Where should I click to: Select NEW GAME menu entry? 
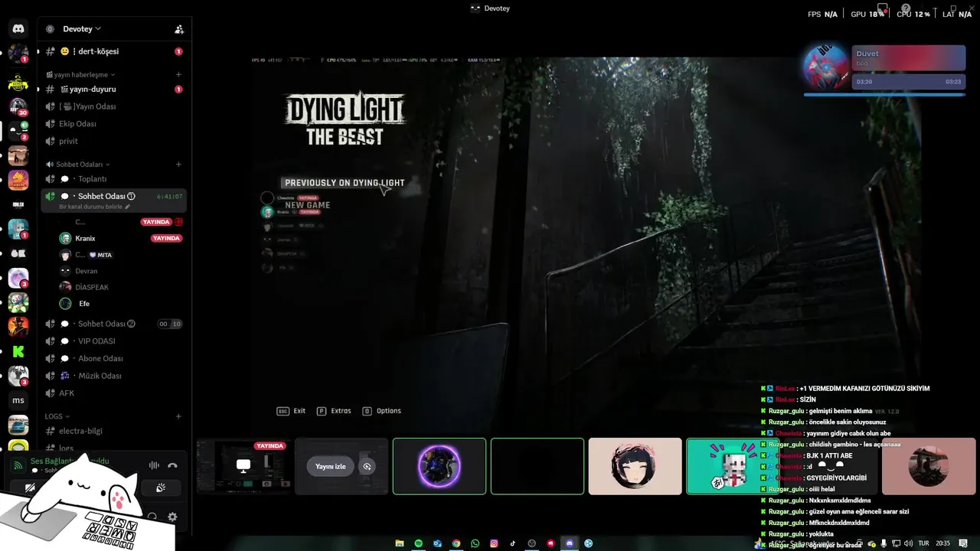[308, 205]
